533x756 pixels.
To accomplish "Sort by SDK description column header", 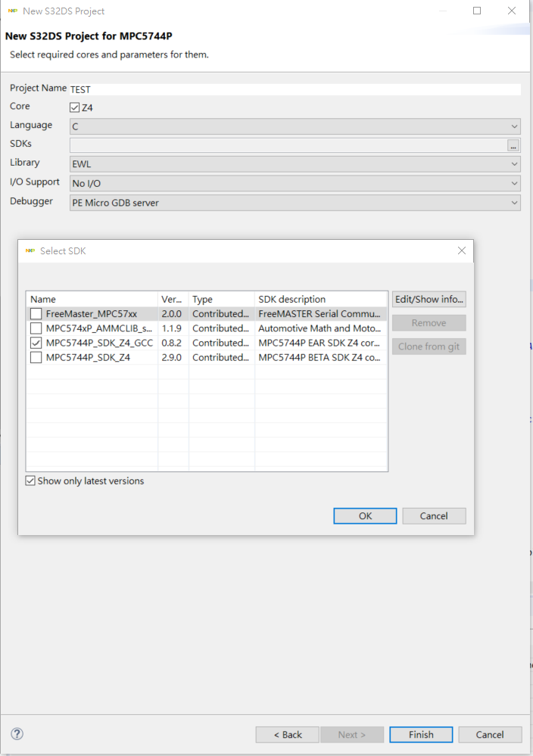I will click(321, 299).
